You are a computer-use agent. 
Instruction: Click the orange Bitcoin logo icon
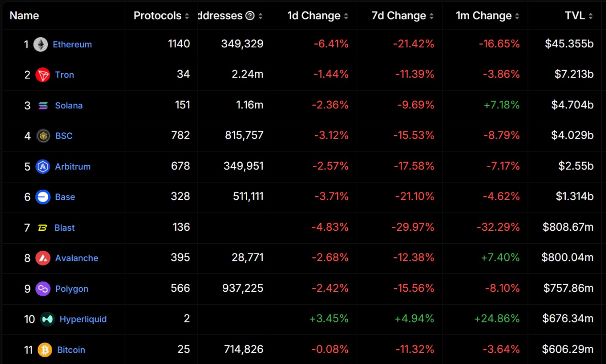[x=45, y=350]
